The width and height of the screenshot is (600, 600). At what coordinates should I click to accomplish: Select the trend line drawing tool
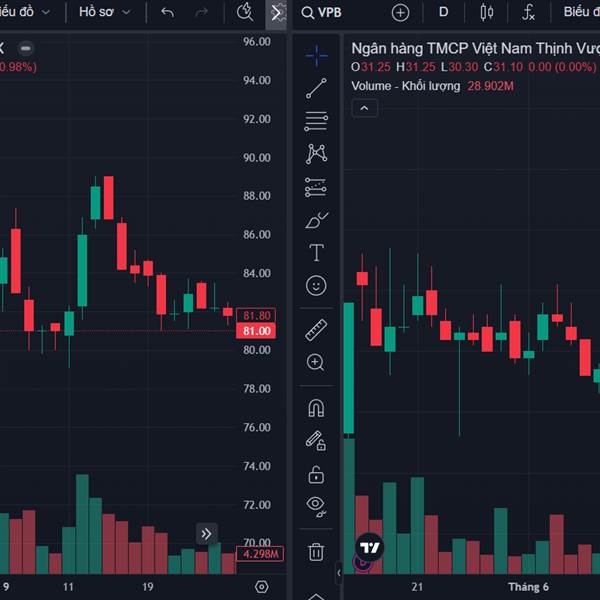[x=316, y=88]
